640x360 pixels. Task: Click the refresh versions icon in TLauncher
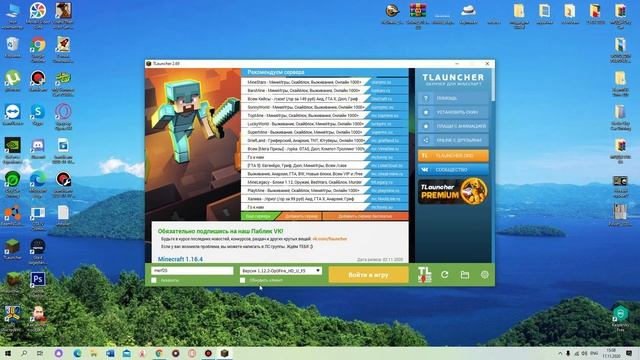click(x=444, y=275)
